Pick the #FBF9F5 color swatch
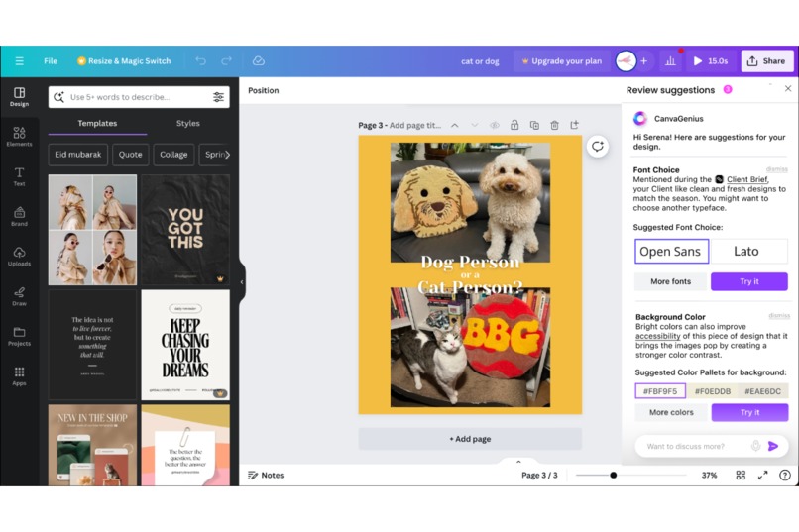The height and width of the screenshot is (532, 799). pos(660,391)
